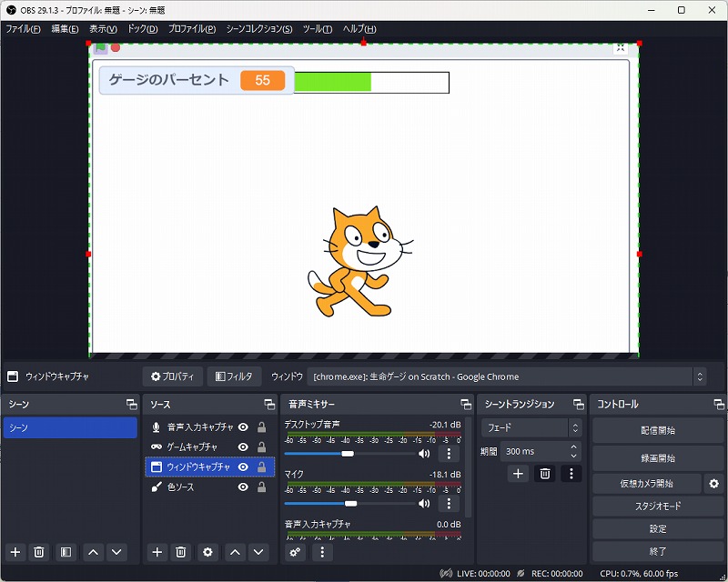The image size is (728, 582).
Task: Add a new scene with plus icon
Action: [15, 552]
